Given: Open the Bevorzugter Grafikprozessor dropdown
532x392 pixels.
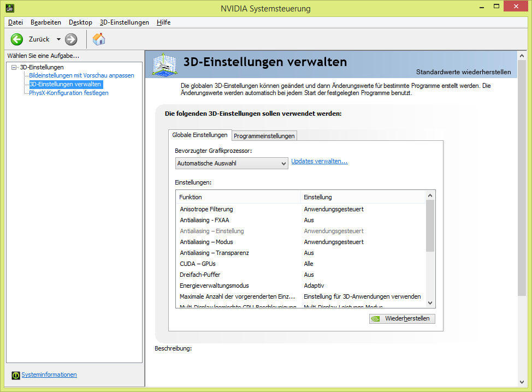Looking at the screenshot, I should coord(232,163).
